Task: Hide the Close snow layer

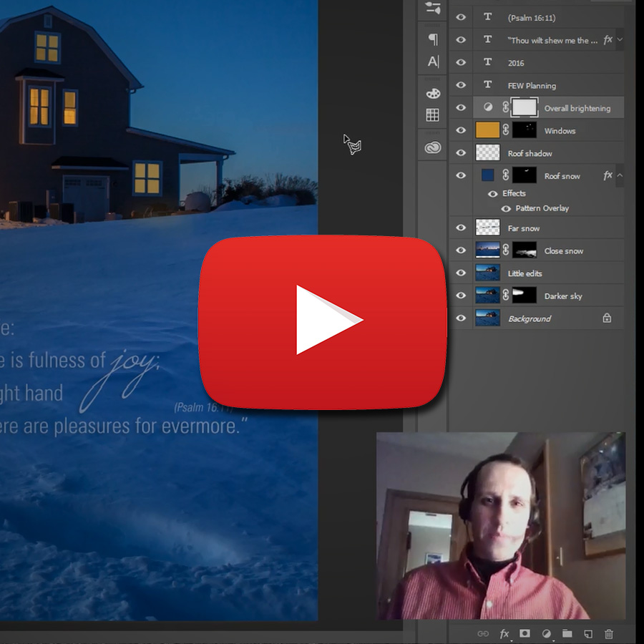Action: pyautogui.click(x=461, y=250)
